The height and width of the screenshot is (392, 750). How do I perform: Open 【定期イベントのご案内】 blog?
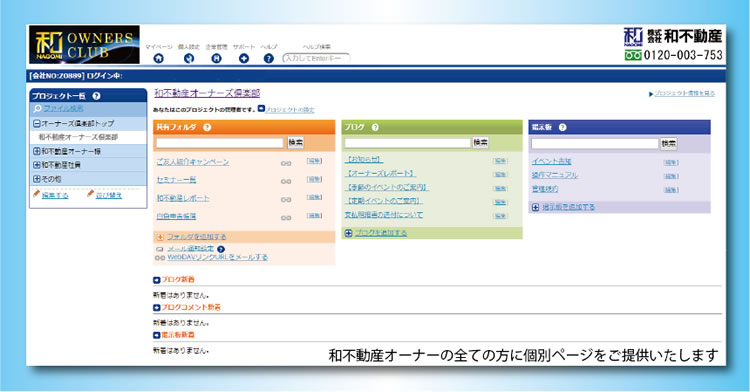[383, 201]
